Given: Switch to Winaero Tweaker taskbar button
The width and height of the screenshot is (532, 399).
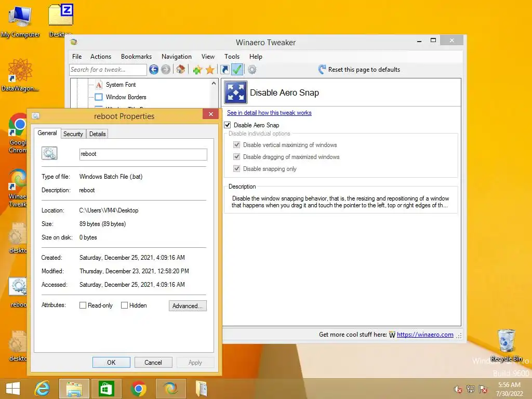Looking at the screenshot, I should 170,389.
